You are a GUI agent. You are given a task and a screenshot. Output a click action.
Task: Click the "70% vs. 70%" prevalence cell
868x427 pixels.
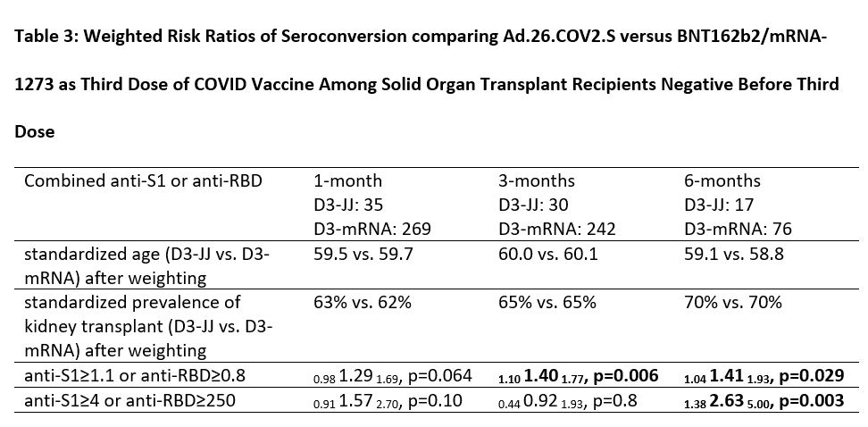[732, 302]
